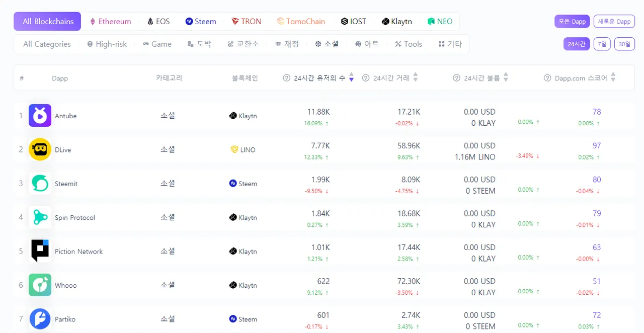
Task: Open the Spin Protocol name link
Action: pyautogui.click(x=75, y=217)
